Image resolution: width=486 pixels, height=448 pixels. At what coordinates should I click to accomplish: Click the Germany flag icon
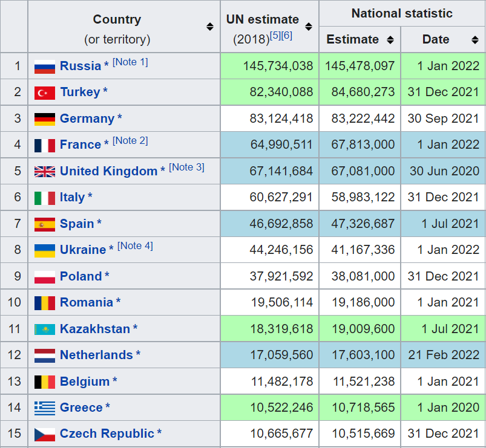45,119
